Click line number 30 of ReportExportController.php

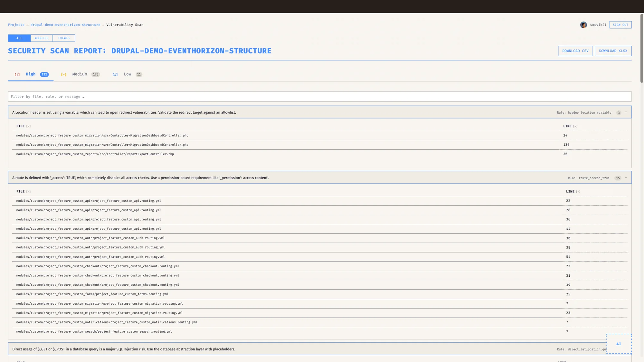coord(565,154)
